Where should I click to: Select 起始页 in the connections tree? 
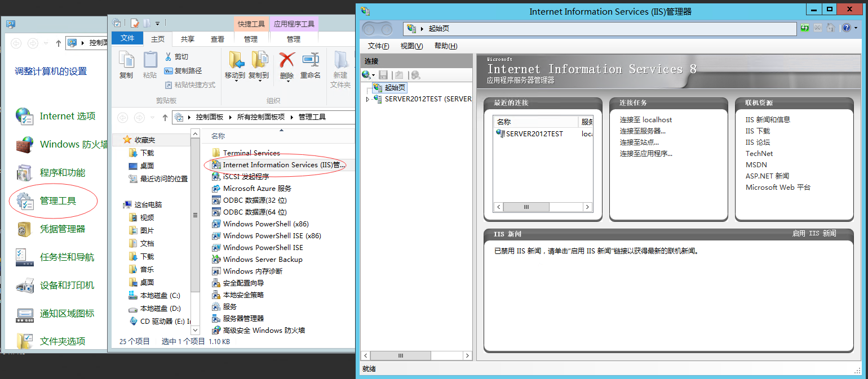[x=395, y=88]
